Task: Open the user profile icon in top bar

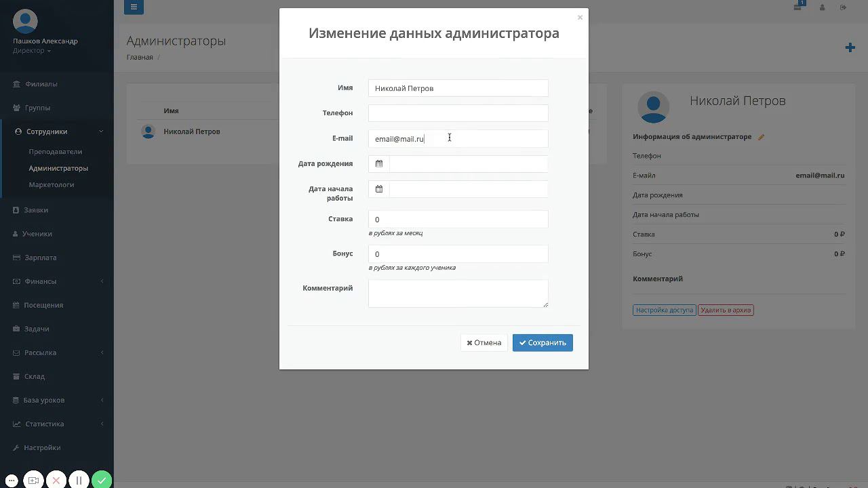Action: [822, 7]
